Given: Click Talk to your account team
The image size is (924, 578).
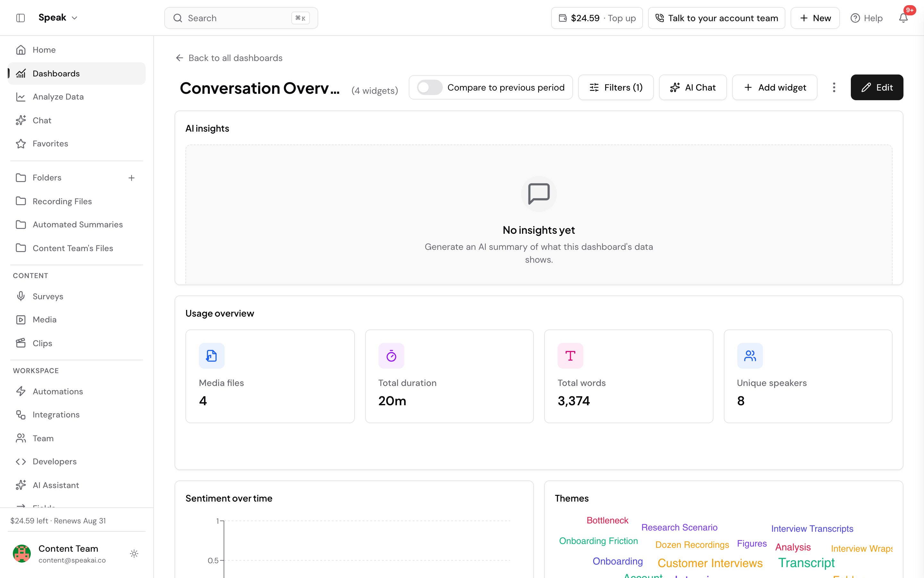Looking at the screenshot, I should pos(716,18).
